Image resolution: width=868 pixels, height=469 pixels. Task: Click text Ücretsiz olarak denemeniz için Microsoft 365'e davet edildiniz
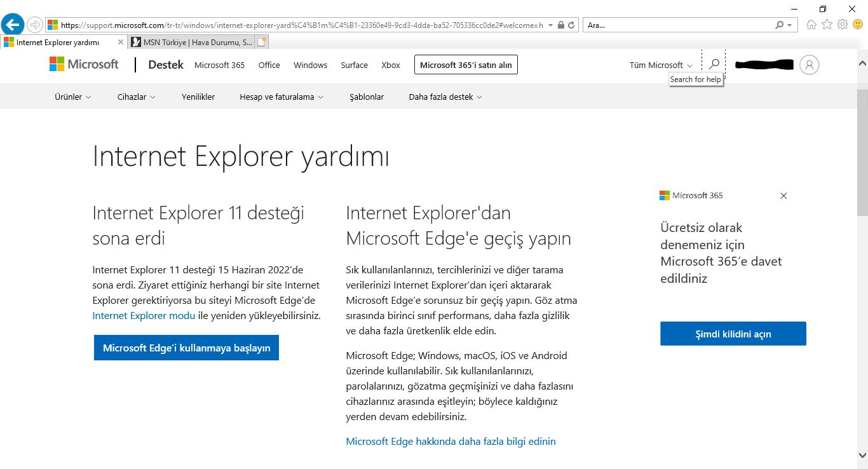(x=721, y=253)
